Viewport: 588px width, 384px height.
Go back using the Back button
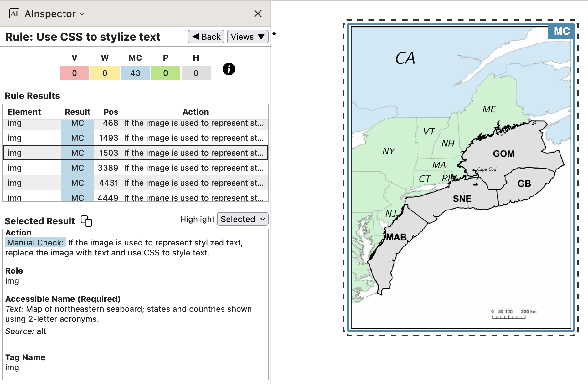pos(206,37)
